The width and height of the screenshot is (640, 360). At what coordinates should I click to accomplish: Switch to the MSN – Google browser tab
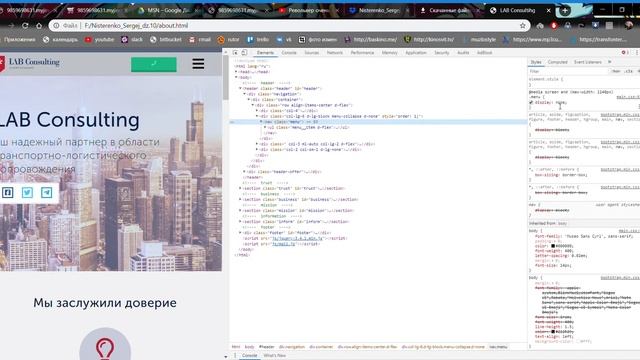pyautogui.click(x=168, y=11)
